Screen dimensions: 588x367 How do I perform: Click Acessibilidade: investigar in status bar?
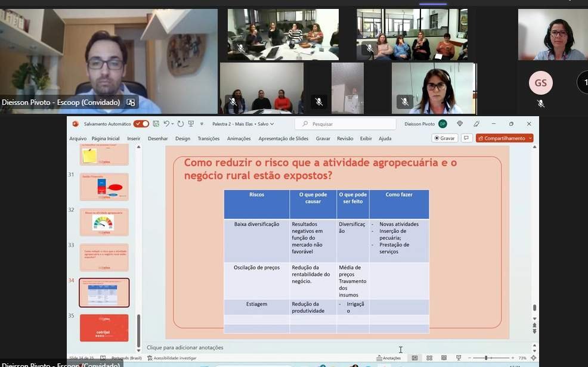pyautogui.click(x=172, y=358)
